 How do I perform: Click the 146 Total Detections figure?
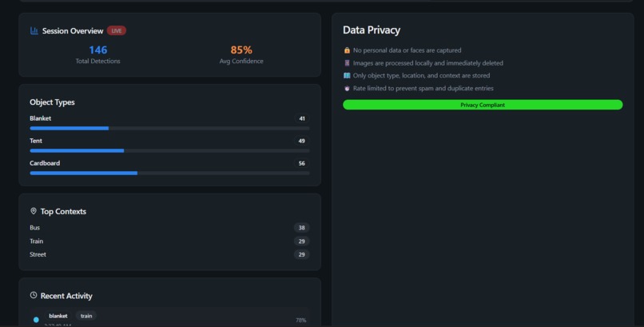[x=97, y=50]
